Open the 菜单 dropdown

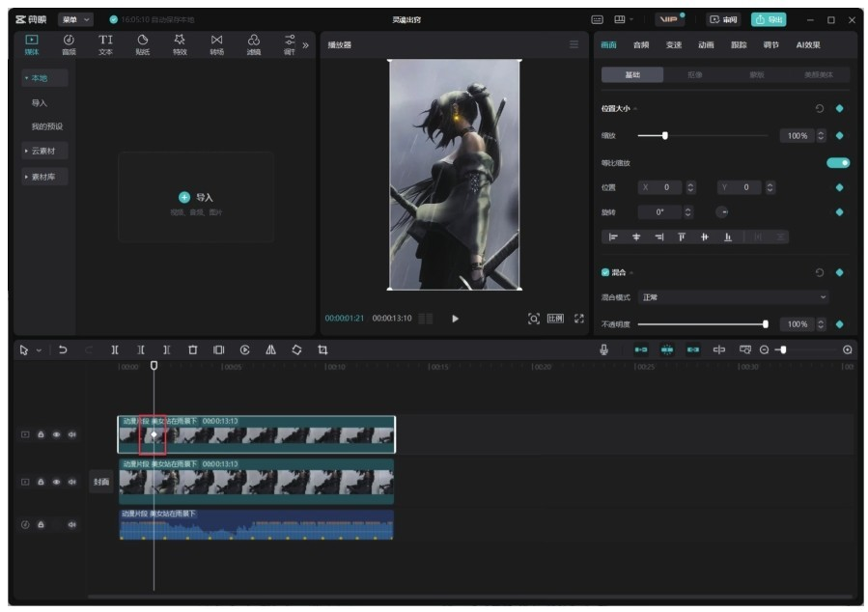click(74, 20)
